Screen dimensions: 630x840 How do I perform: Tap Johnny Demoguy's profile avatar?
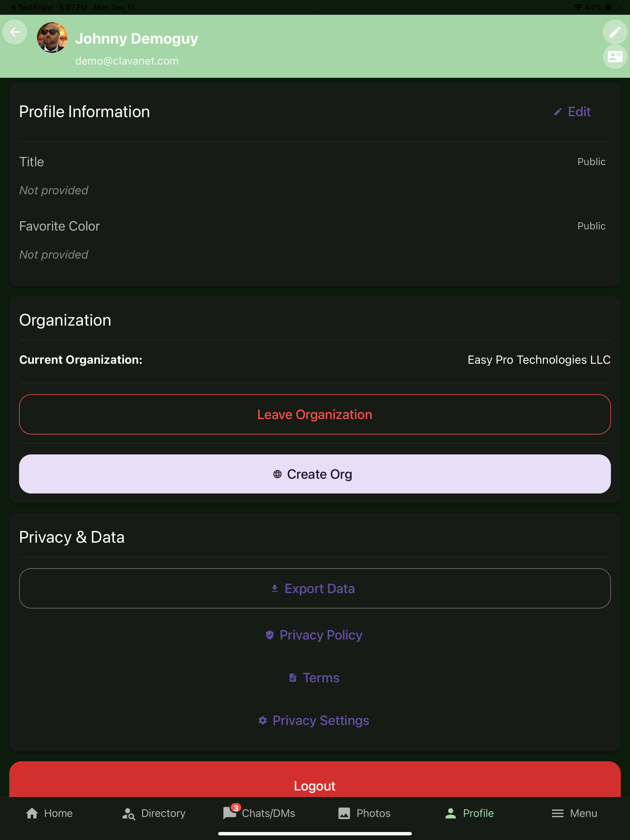52,38
